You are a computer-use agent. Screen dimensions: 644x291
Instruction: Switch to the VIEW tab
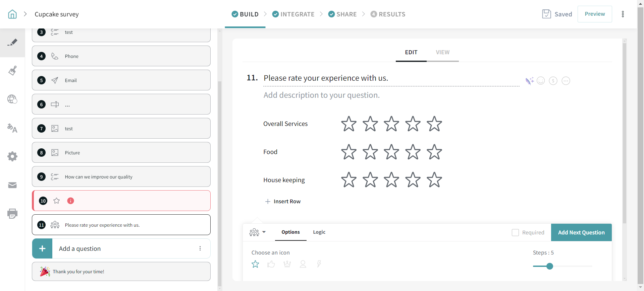tap(442, 52)
